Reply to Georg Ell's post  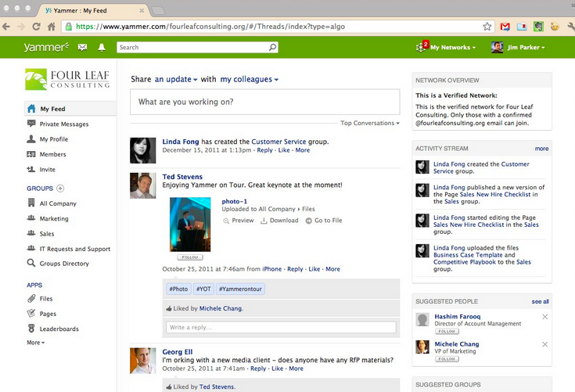258,369
